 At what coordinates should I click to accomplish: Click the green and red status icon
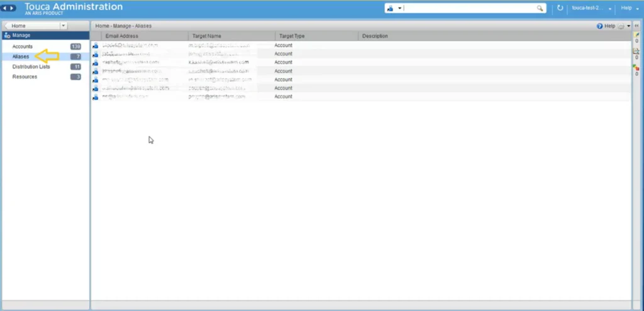[x=636, y=67]
